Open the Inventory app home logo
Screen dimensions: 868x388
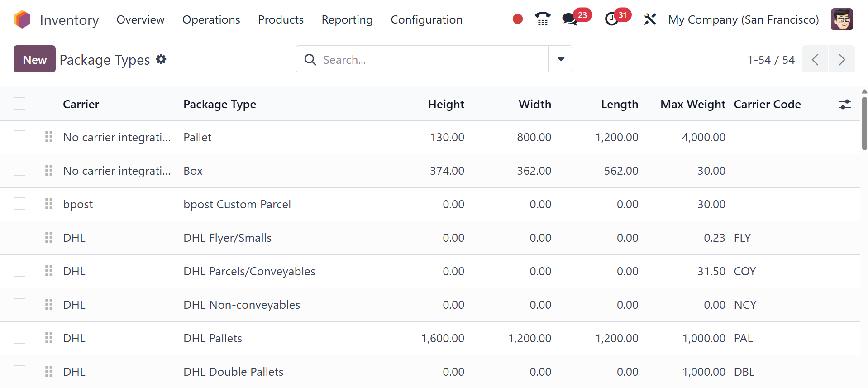(22, 19)
